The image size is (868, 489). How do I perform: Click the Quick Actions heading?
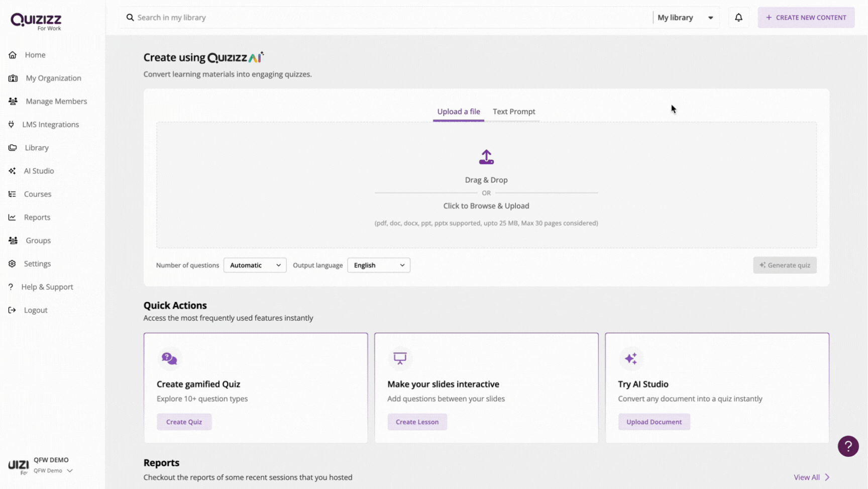point(175,306)
